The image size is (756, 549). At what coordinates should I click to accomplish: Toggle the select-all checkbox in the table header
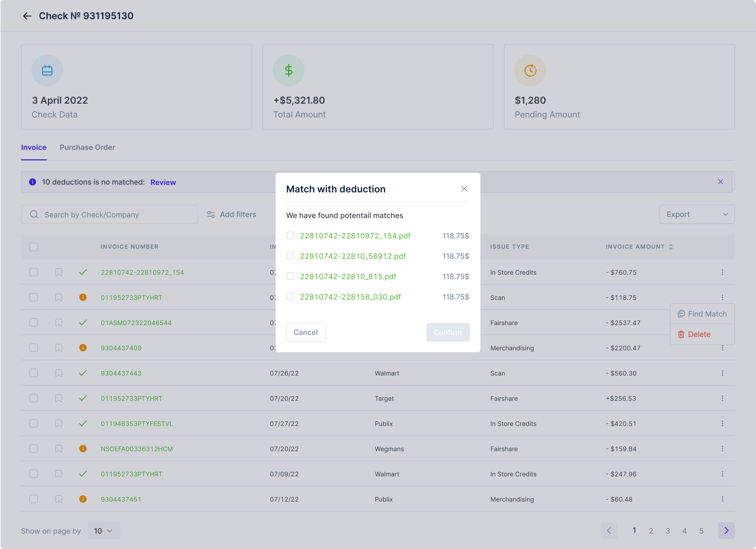pos(34,247)
